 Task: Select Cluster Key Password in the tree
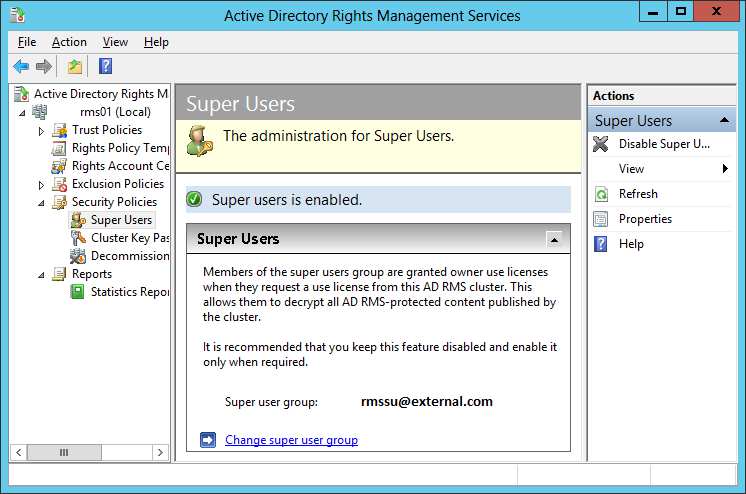[x=130, y=238]
